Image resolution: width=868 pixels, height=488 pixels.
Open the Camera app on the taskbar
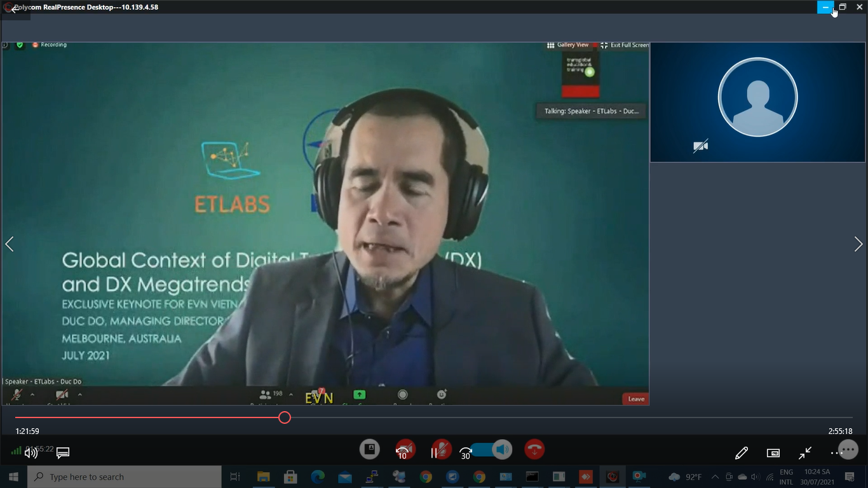coord(639,477)
